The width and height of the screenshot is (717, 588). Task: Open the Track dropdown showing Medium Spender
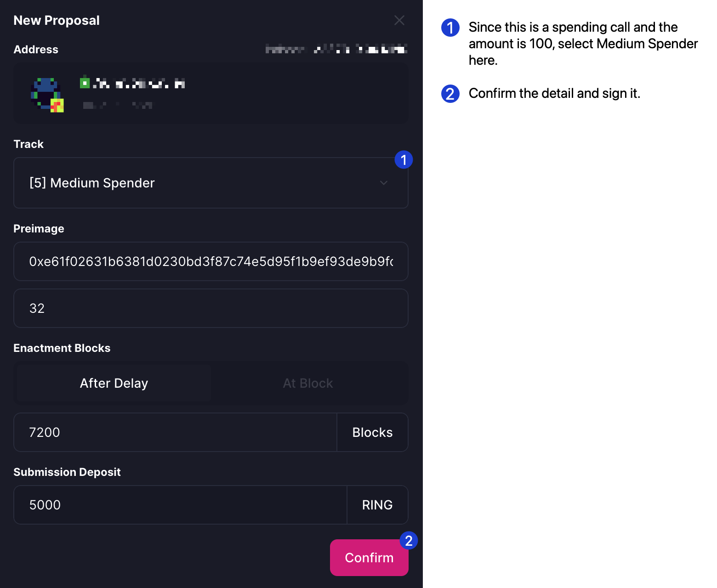pos(202,183)
